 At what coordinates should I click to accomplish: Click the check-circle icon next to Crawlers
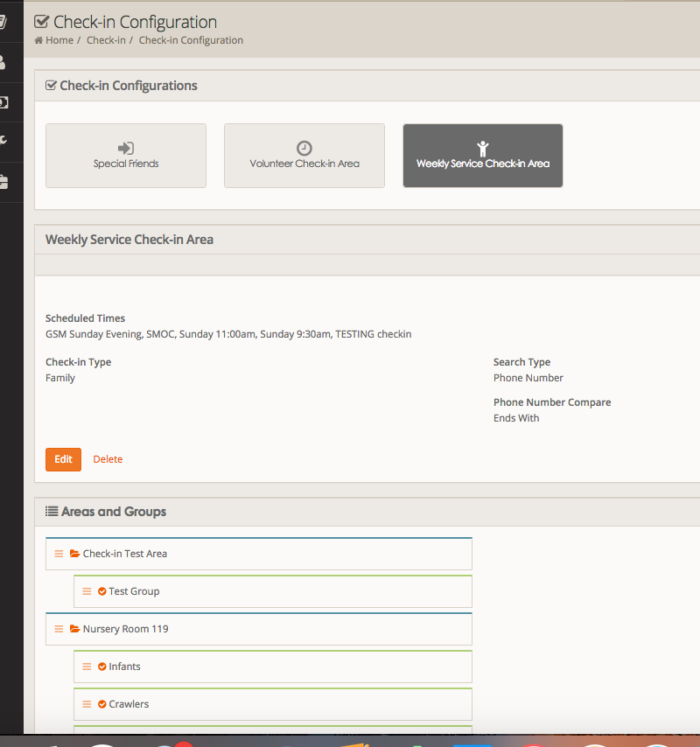[102, 704]
